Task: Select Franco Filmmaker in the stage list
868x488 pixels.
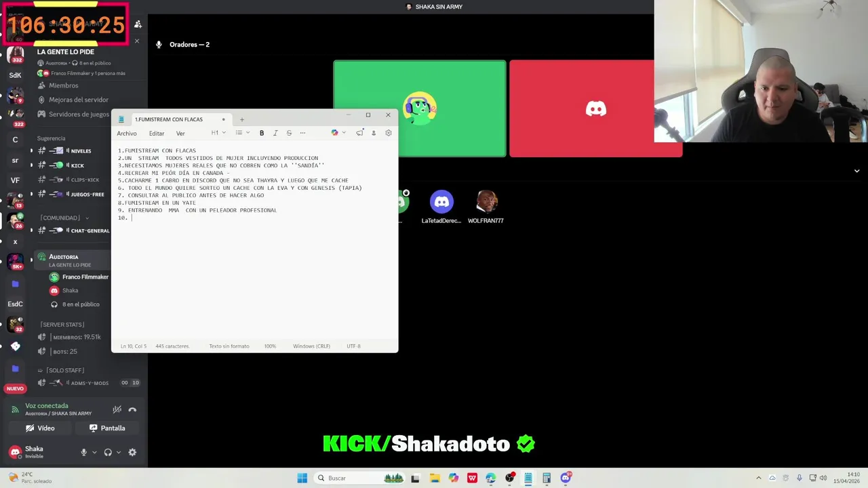Action: click(79, 277)
